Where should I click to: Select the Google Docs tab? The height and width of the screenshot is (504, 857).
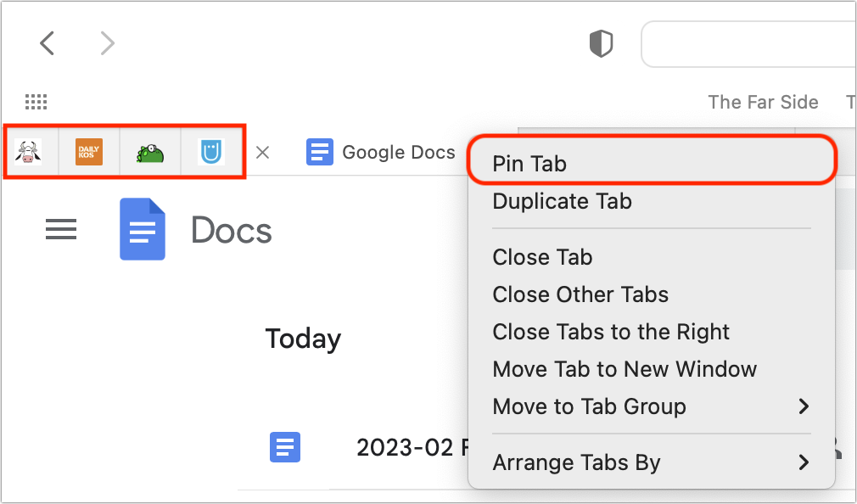point(380,152)
